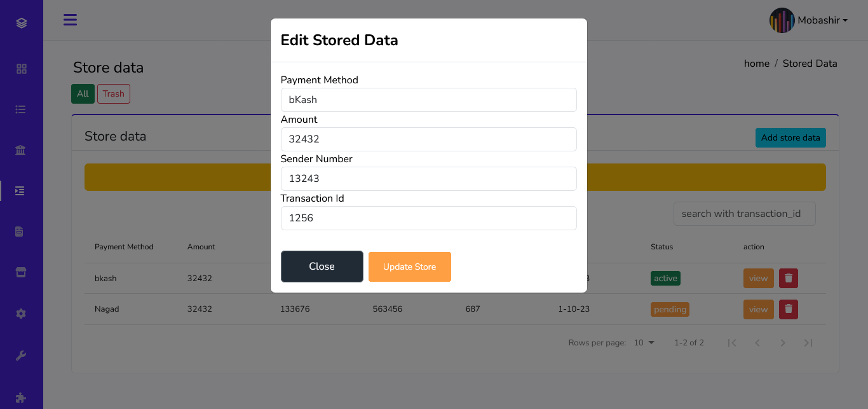Toggle the hamburger menu in header
Screen dimensions: 868x409
70,20
